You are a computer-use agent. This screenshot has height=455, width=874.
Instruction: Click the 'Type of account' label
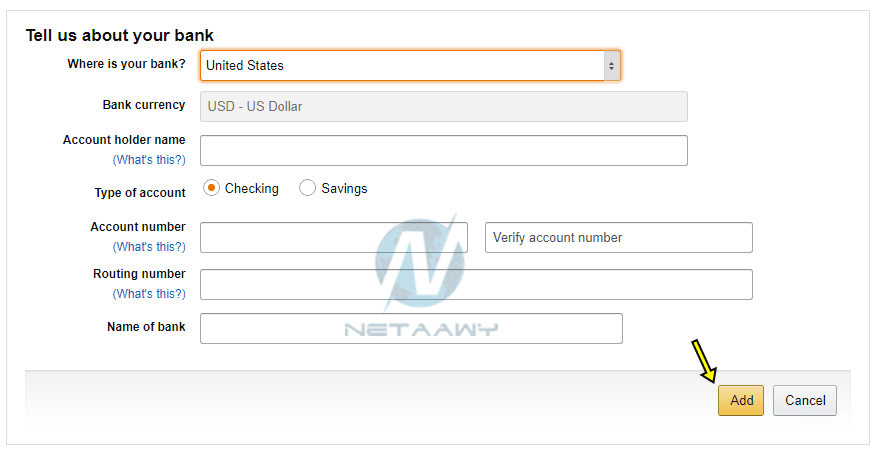point(140,193)
